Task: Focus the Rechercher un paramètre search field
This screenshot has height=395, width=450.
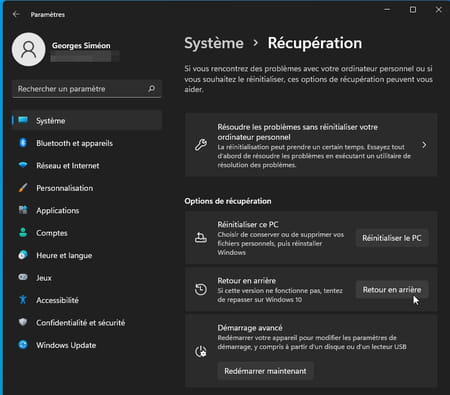Action: 87,89
